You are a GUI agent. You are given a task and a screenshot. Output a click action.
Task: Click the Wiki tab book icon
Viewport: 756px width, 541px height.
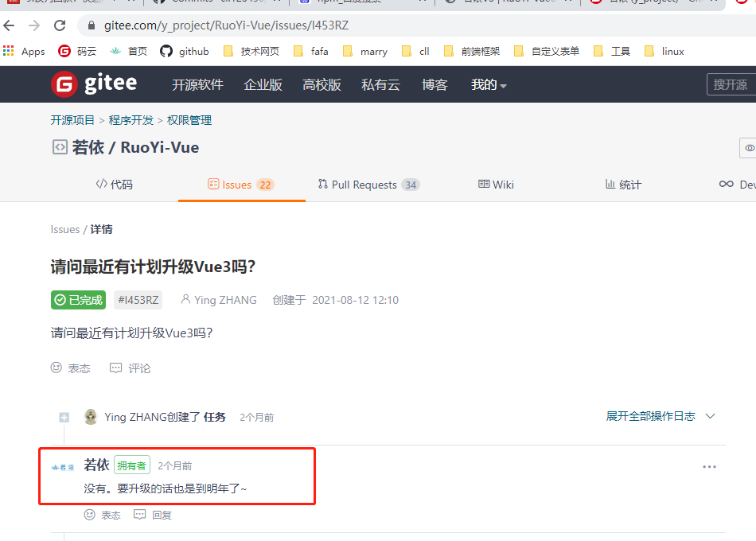(x=484, y=184)
